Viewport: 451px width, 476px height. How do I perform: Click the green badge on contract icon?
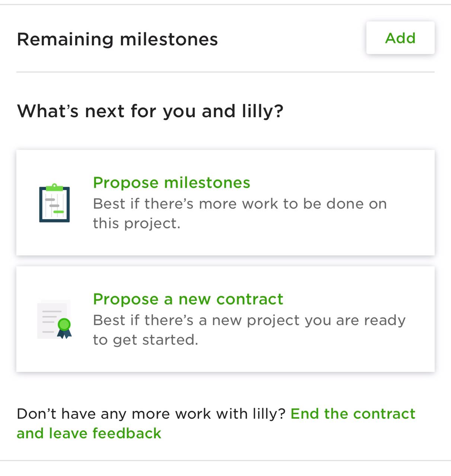click(x=64, y=324)
